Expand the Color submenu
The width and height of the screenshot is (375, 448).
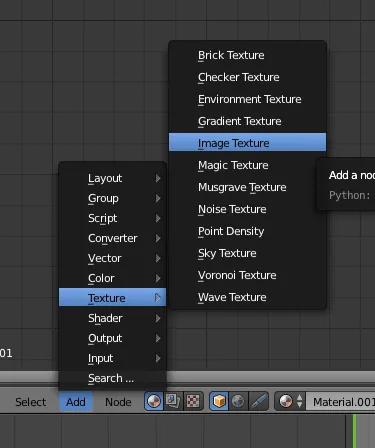[112, 278]
